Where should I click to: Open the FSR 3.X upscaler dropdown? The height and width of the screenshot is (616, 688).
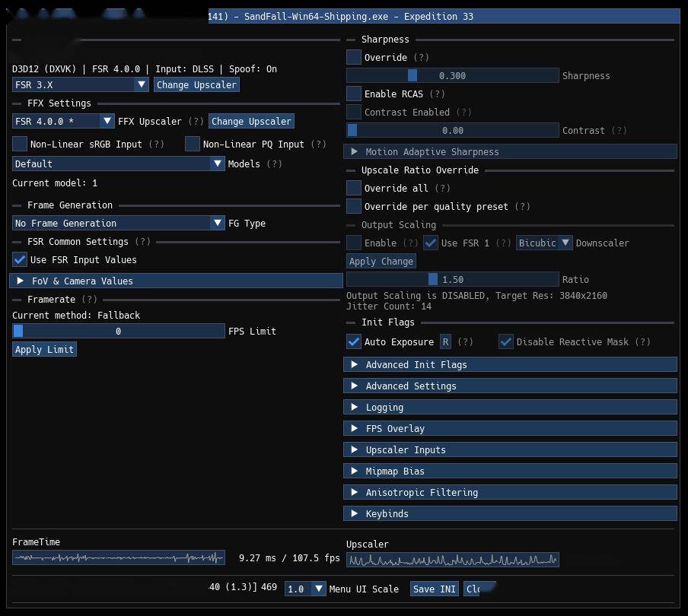click(81, 84)
